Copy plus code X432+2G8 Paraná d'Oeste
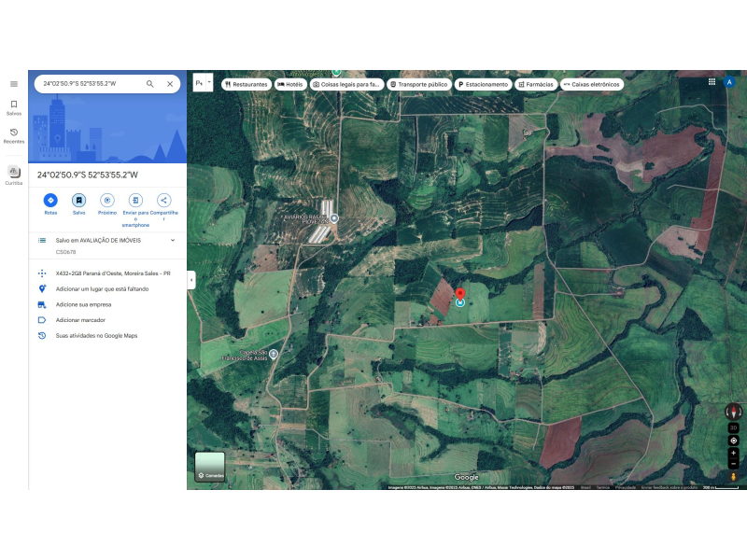This screenshot has height=560, width=747. coord(113,273)
